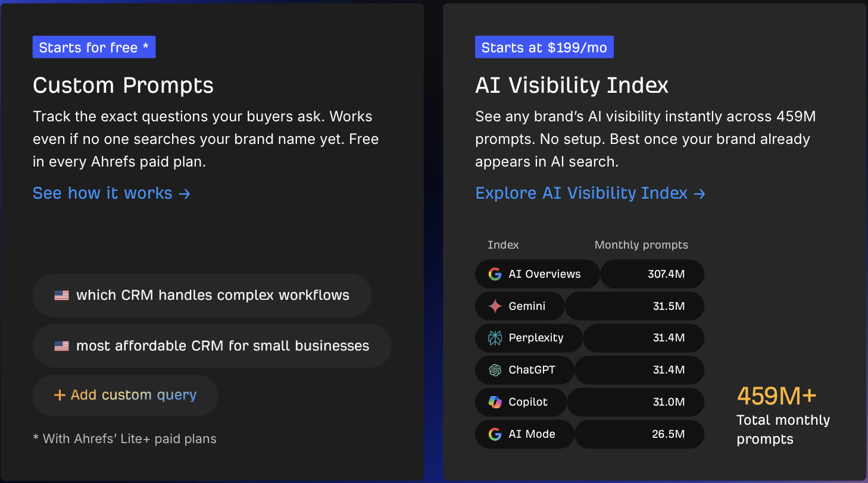Click the Gemini sparkle icon
Viewport: 868px width, 483px height.
pos(495,306)
